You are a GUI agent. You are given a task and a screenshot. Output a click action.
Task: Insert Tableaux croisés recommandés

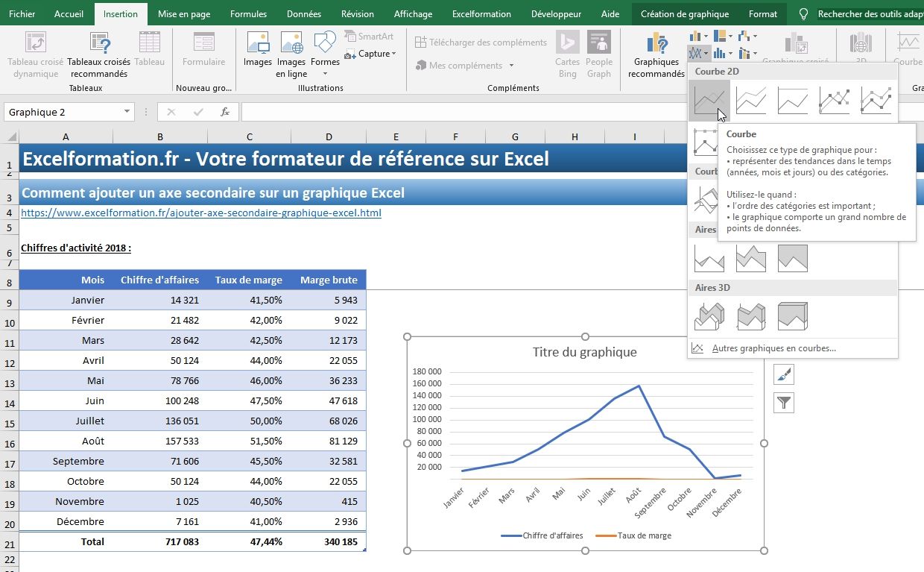click(x=98, y=54)
